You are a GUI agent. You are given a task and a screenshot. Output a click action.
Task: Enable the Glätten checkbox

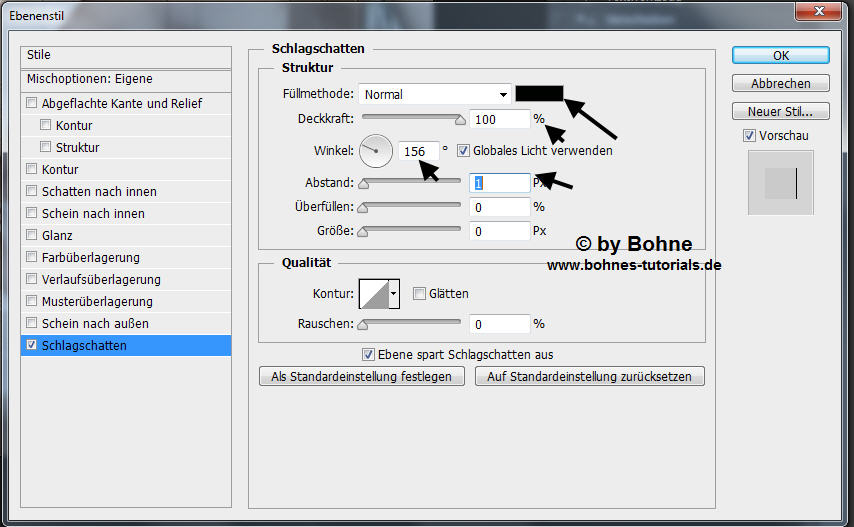tap(419, 294)
